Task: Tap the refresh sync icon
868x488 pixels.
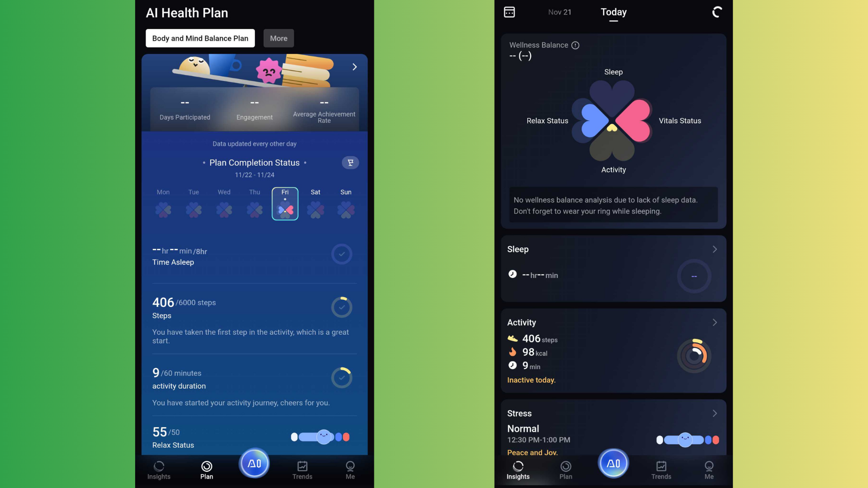Action: pyautogui.click(x=717, y=12)
